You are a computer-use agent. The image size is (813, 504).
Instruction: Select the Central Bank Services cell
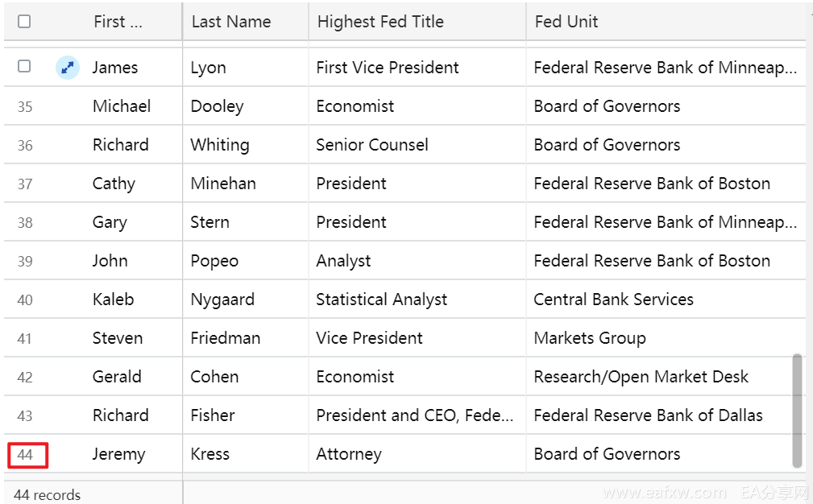tap(666, 300)
